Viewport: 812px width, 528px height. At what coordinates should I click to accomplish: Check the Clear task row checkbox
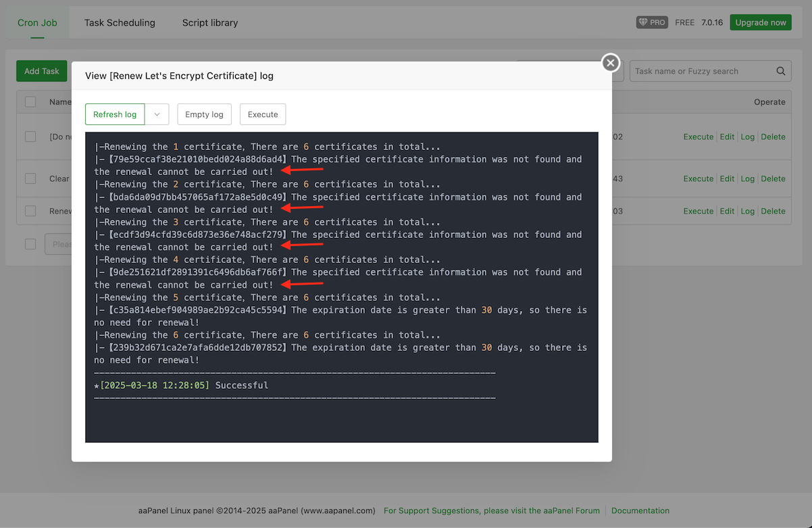point(30,178)
